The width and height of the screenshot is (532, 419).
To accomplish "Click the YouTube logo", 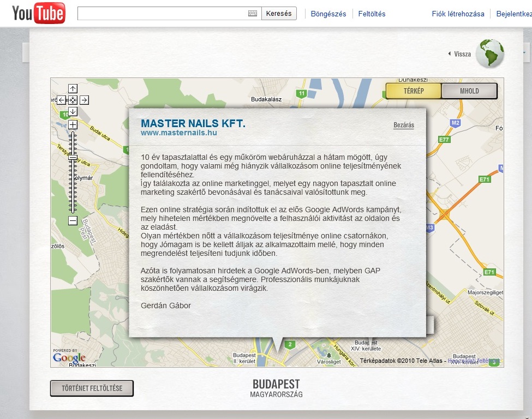I will [x=38, y=14].
